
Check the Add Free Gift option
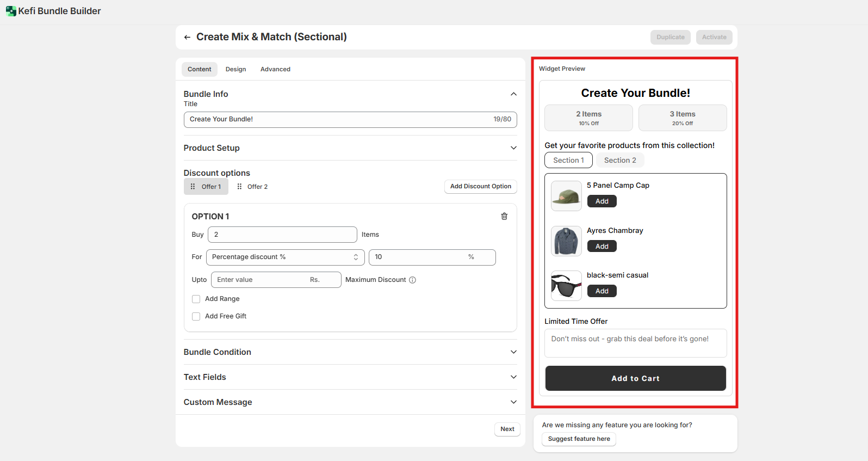(196, 316)
